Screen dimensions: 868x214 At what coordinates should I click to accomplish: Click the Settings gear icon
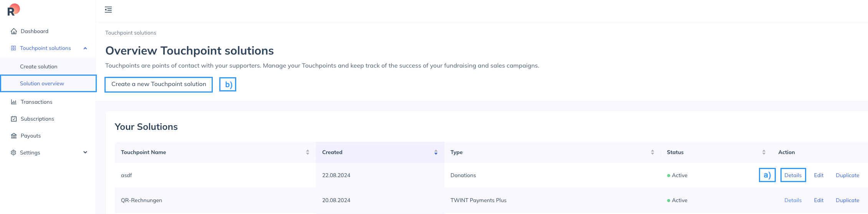click(x=13, y=153)
